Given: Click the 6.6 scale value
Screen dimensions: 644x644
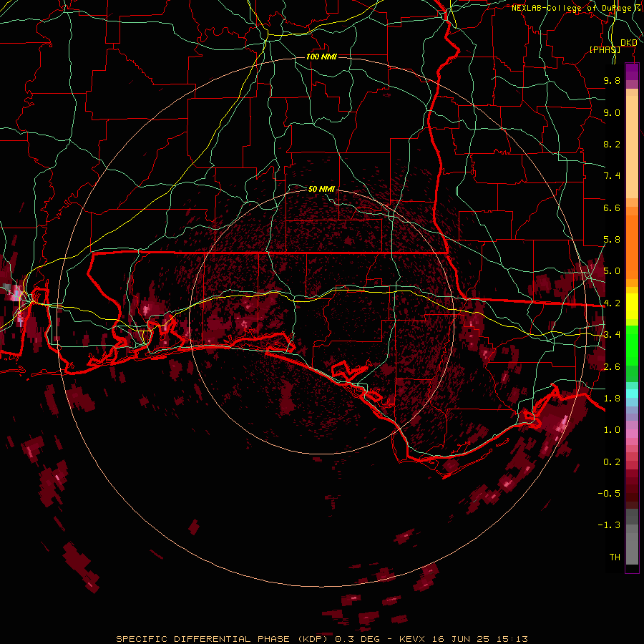Looking at the screenshot, I should click(x=612, y=208).
